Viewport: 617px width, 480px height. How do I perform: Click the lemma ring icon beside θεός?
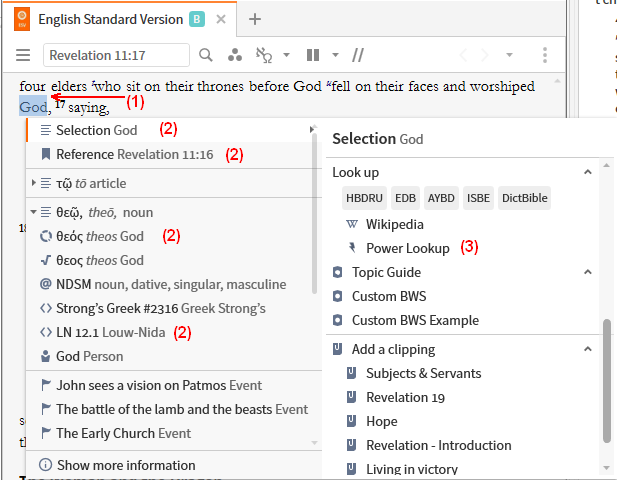click(46, 236)
